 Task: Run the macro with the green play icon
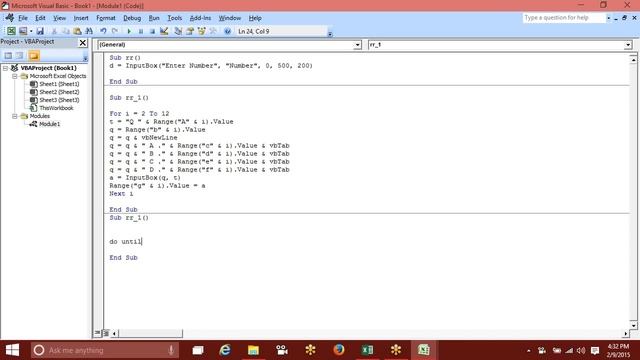pos(129,31)
